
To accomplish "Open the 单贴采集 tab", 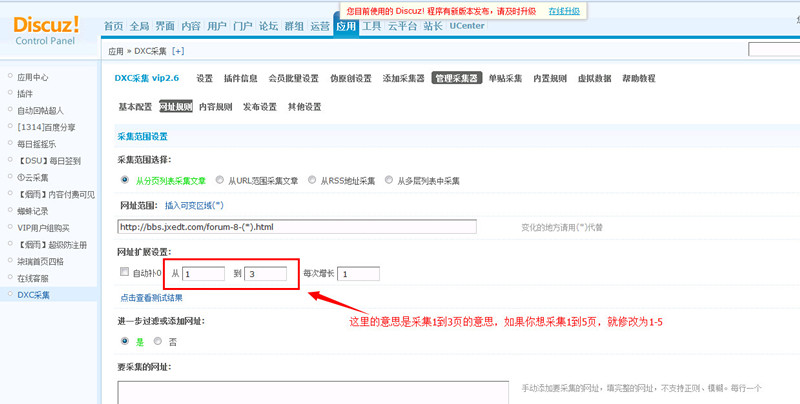I will [x=505, y=78].
